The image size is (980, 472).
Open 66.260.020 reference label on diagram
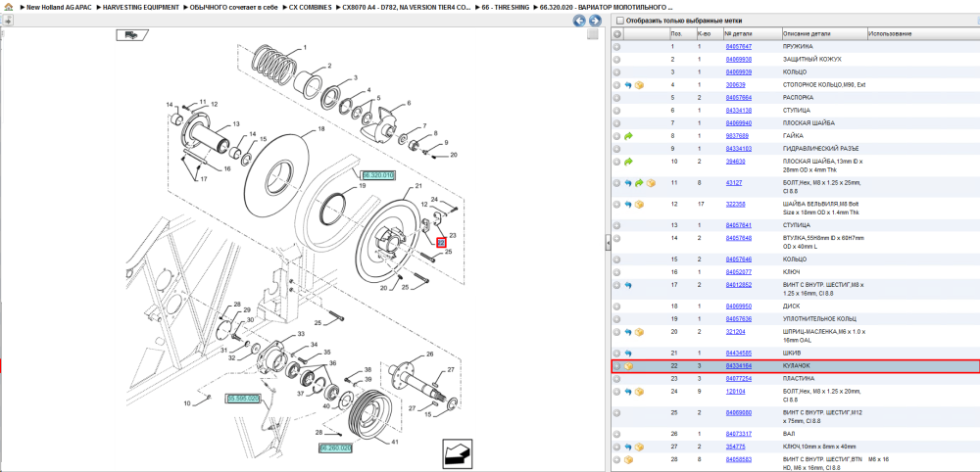335,448
